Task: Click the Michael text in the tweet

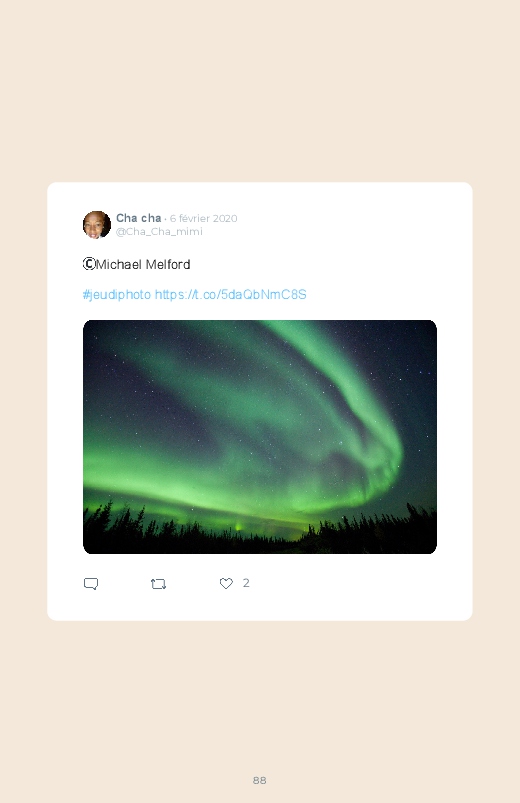Action: pyautogui.click(x=119, y=264)
